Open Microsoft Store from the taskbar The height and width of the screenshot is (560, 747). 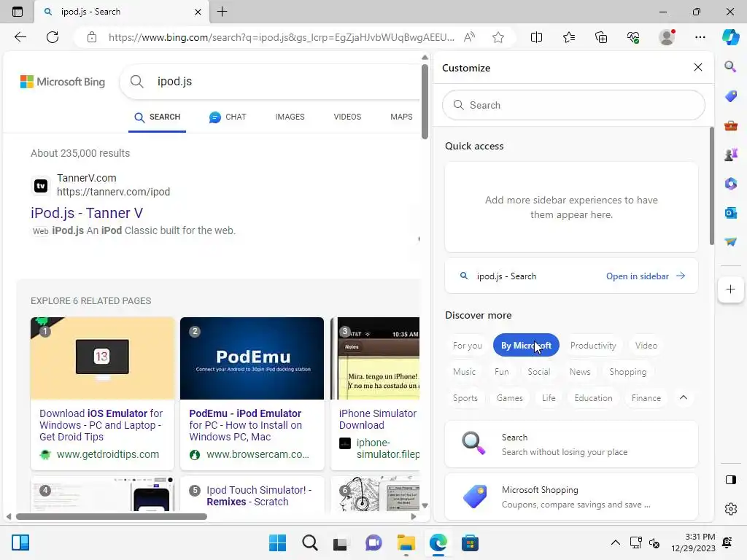click(x=470, y=542)
